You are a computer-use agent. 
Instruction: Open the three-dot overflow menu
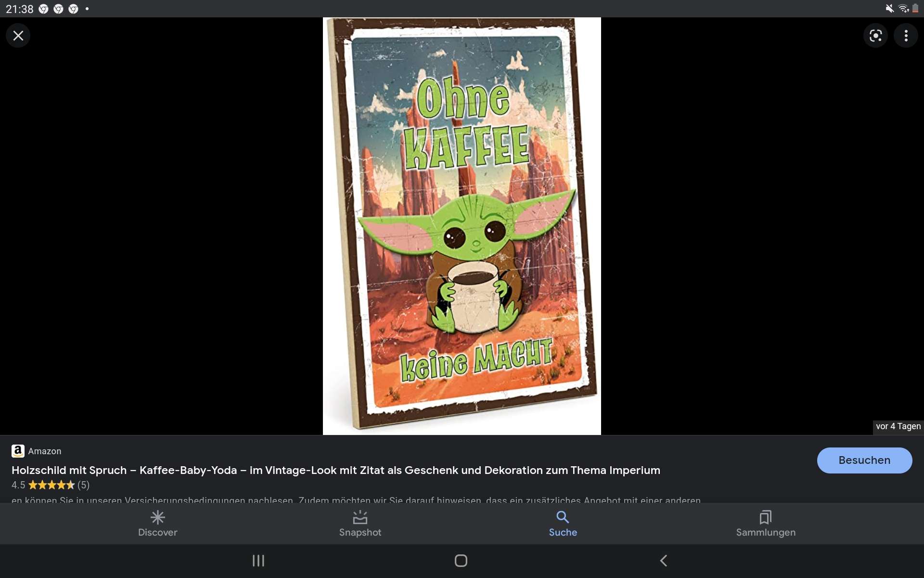point(906,36)
